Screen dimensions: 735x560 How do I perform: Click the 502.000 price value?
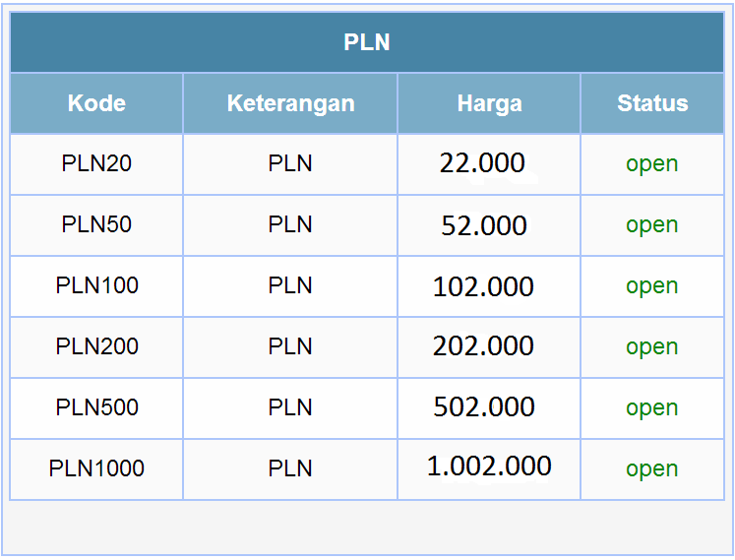coord(484,406)
